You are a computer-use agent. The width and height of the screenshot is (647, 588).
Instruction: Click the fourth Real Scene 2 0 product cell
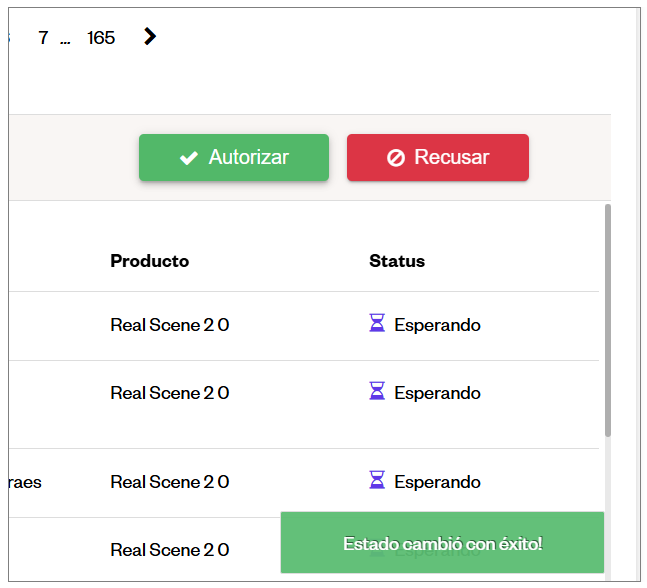(169, 550)
